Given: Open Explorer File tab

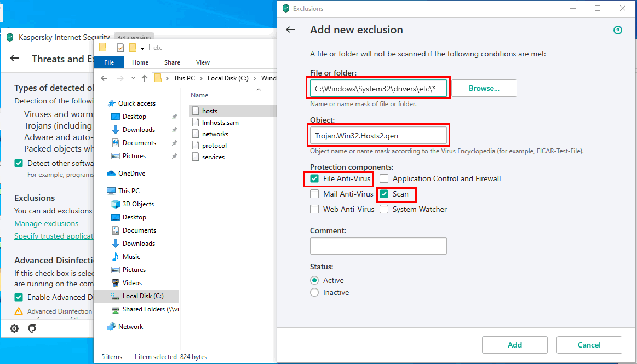Looking at the screenshot, I should tap(109, 62).
